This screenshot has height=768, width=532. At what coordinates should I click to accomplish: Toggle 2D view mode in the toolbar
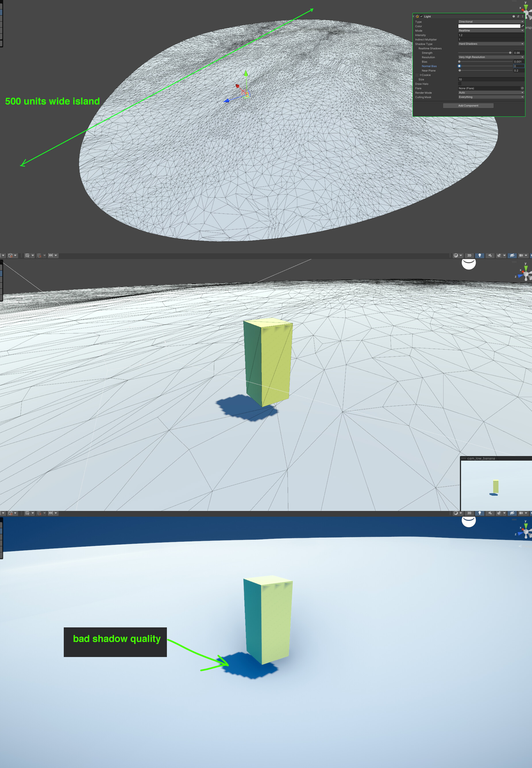tap(469, 255)
